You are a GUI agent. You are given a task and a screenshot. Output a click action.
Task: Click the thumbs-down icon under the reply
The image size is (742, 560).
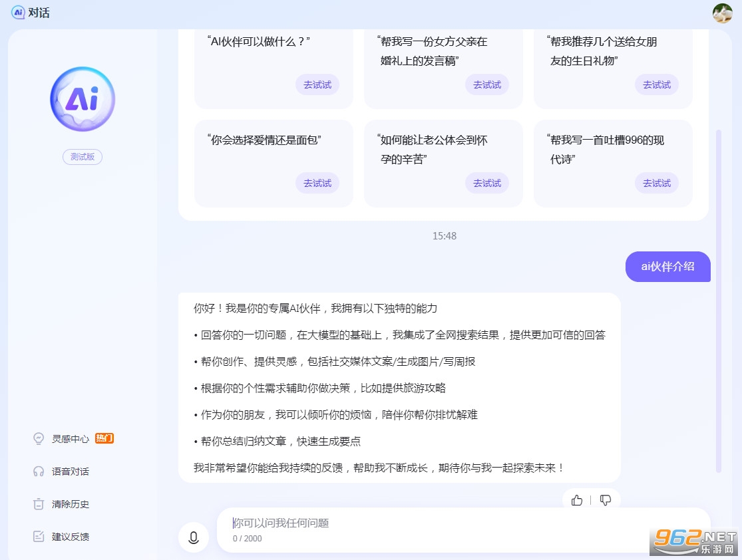(605, 500)
